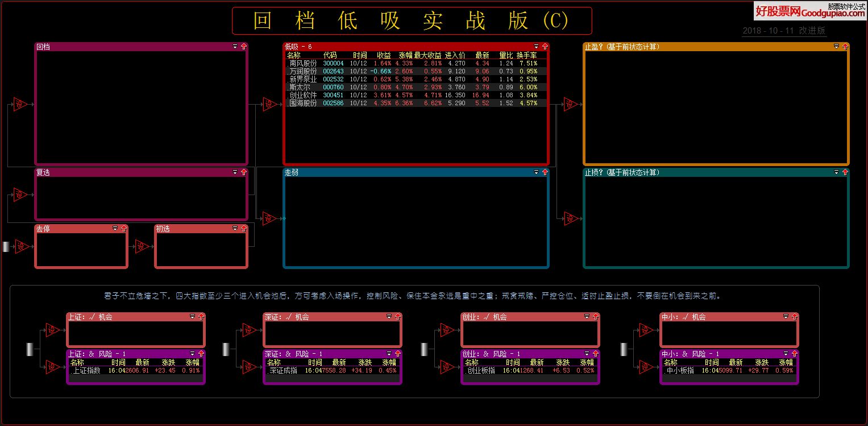Click the red up-arrow on 止损 panel
868x426 pixels.
pos(845,172)
